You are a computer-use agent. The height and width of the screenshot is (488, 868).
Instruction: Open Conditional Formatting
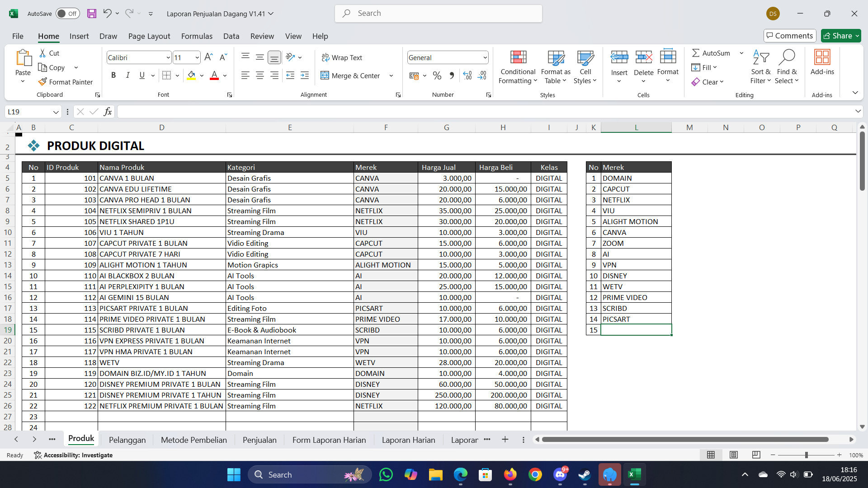click(x=518, y=67)
